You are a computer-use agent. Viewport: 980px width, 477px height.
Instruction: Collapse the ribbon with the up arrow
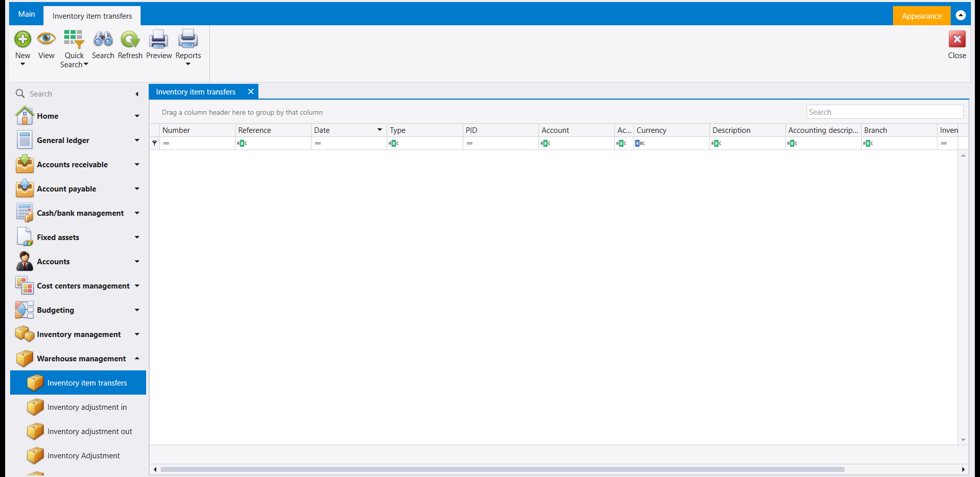point(961,15)
